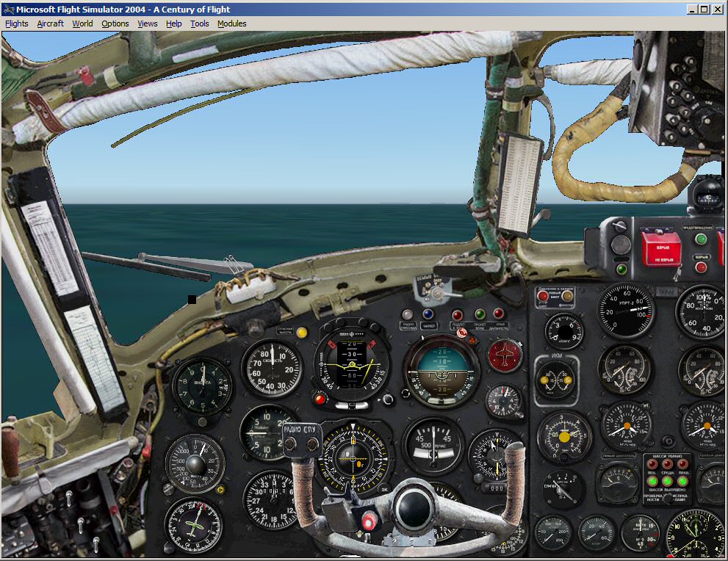Click the gyro compass showing 33 30 27
The height and width of the screenshot is (561, 728).
click(270, 500)
